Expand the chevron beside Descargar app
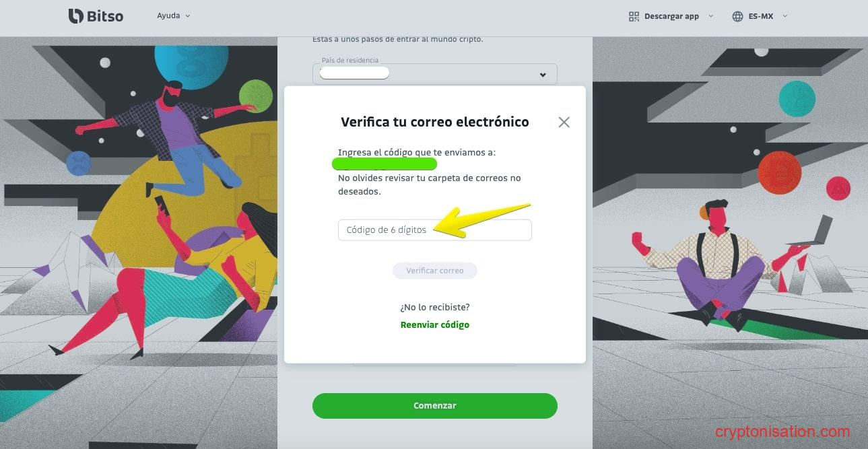This screenshot has height=449, width=868. click(x=710, y=16)
